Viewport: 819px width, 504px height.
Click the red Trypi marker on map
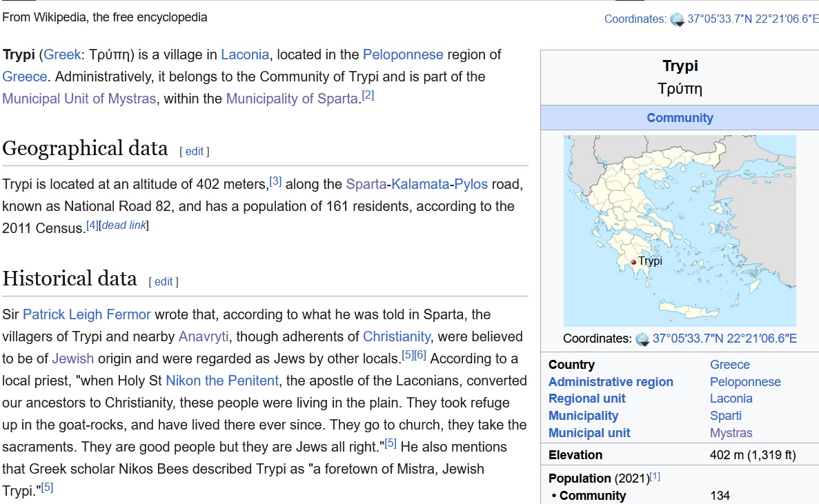(x=633, y=262)
